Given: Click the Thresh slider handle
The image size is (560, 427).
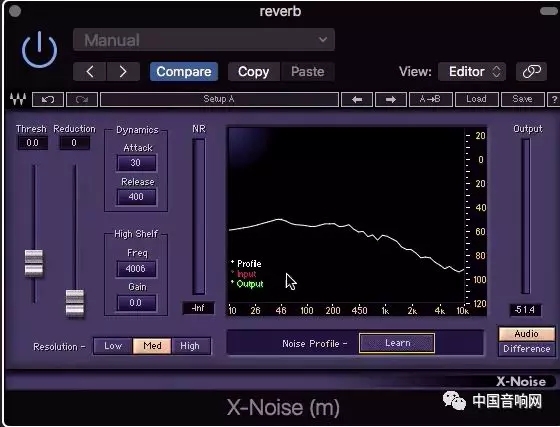Looking at the screenshot, I should tap(34, 263).
